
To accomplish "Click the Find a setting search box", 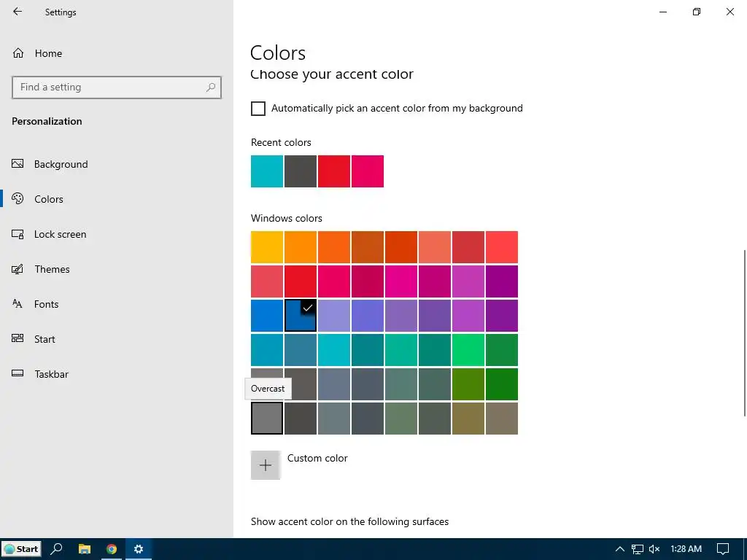I will [x=117, y=87].
